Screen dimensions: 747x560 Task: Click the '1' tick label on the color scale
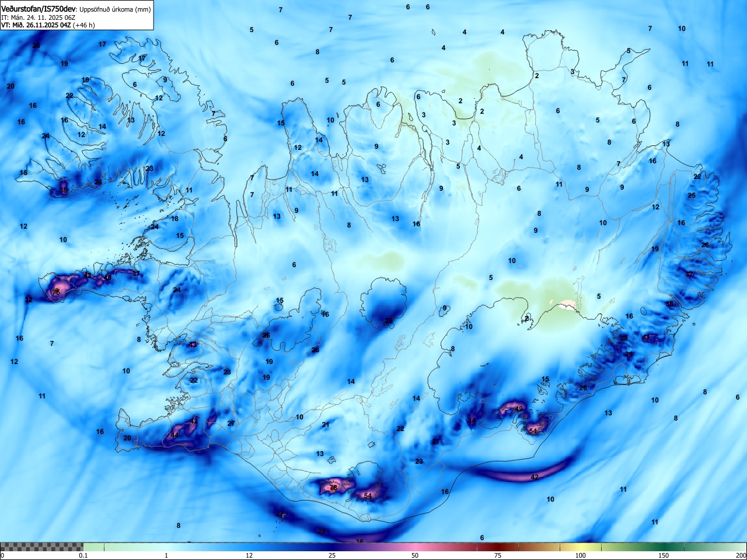[x=166, y=555]
